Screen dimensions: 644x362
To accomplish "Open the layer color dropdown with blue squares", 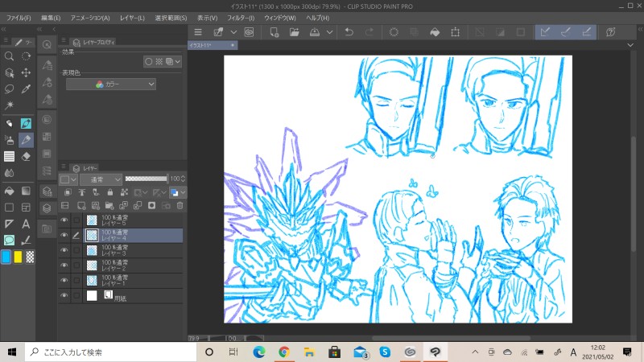I will 178,192.
